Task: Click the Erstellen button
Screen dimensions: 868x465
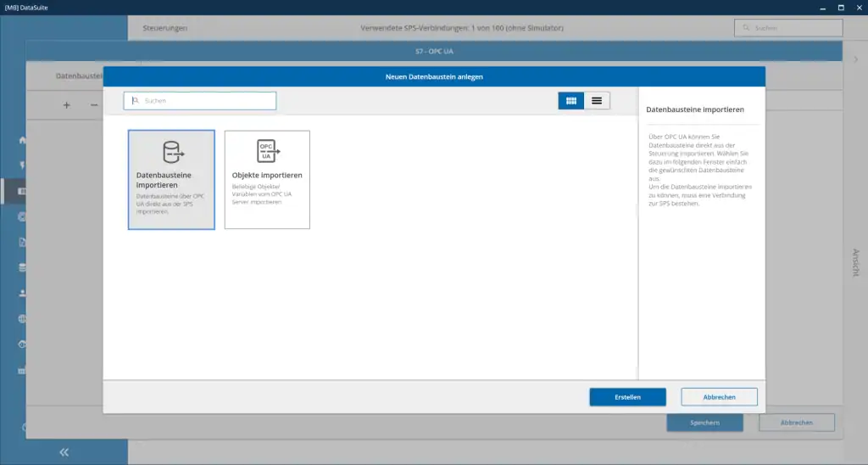Action: click(627, 397)
